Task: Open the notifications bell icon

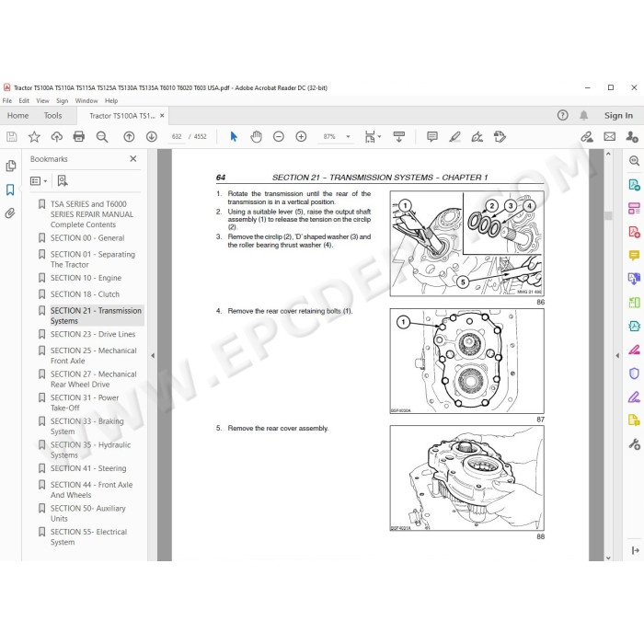Action: (x=583, y=115)
